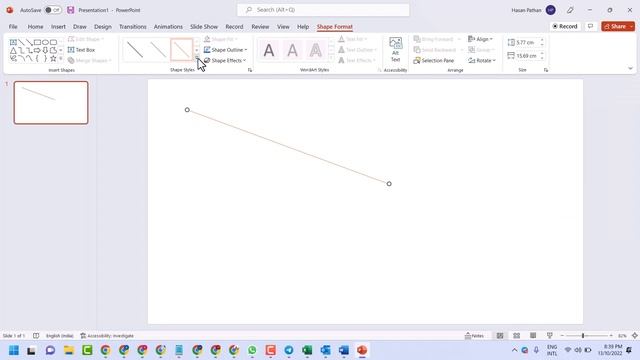Increase shape height with the up stepper
The image size is (640, 360).
[x=542, y=40]
